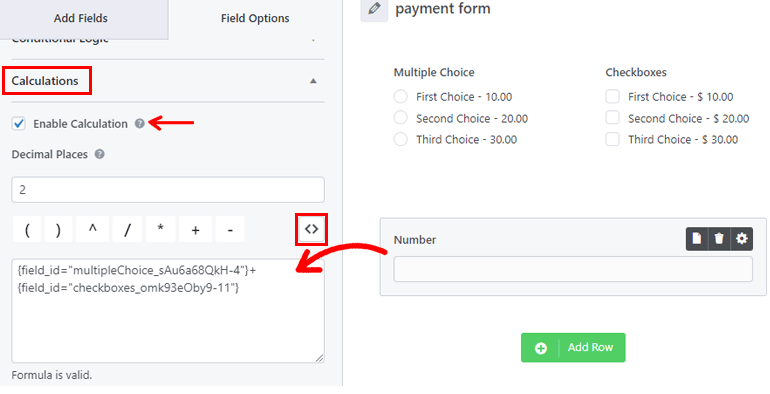Open Number field settings gear icon
Viewport: 770px width, 394px height.
(x=742, y=239)
